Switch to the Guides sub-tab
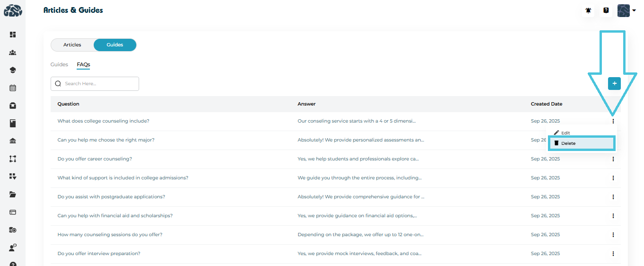This screenshot has width=644, height=266. click(x=59, y=64)
